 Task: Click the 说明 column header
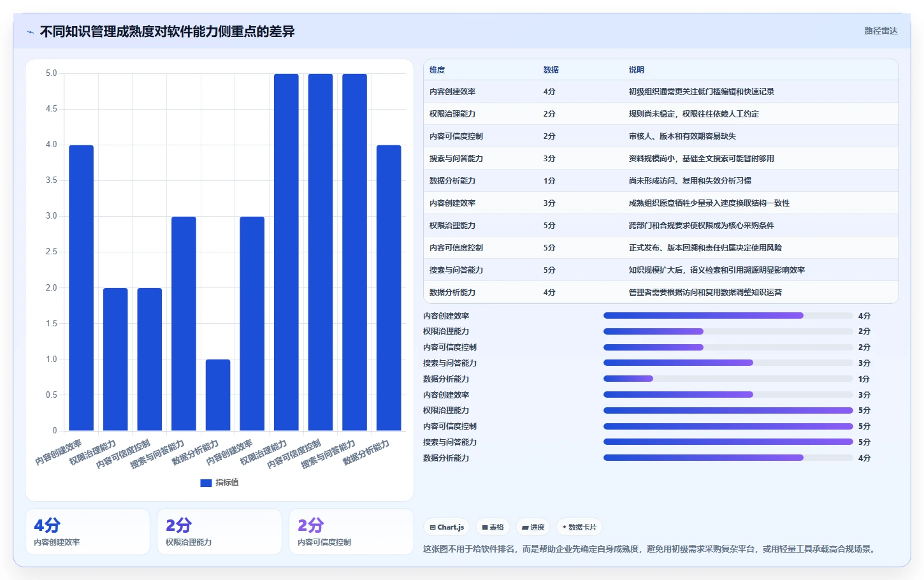(637, 70)
